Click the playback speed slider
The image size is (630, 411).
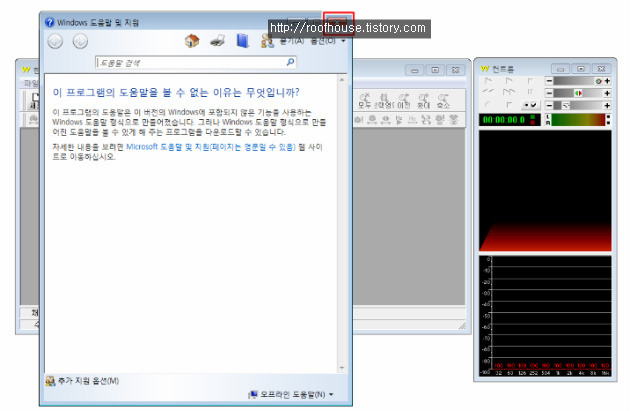(x=578, y=105)
